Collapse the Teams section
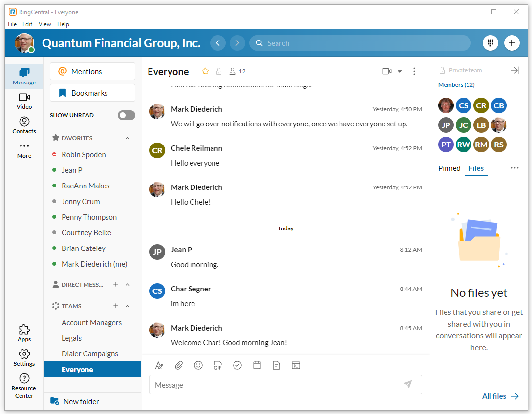532x414 pixels. point(128,306)
